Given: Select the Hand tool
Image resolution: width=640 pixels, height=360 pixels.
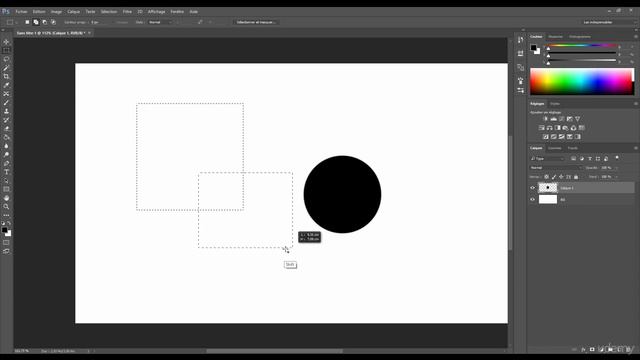Looking at the screenshot, I should pos(6,198).
